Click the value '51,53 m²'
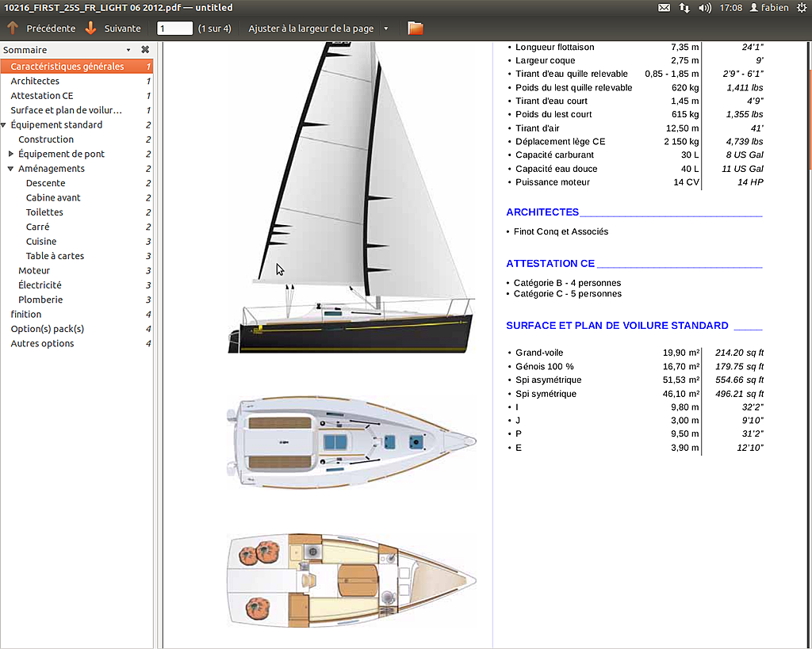This screenshot has width=812, height=649. pos(681,380)
